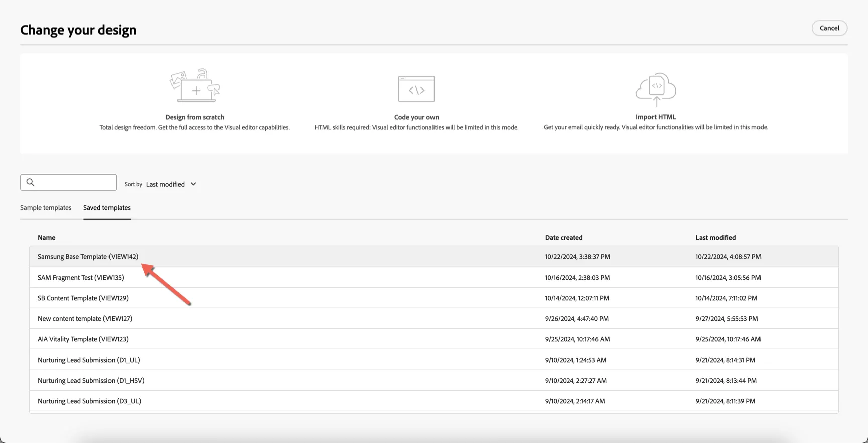The width and height of the screenshot is (868, 443).
Task: Click the Design from scratch title
Action: tap(195, 117)
